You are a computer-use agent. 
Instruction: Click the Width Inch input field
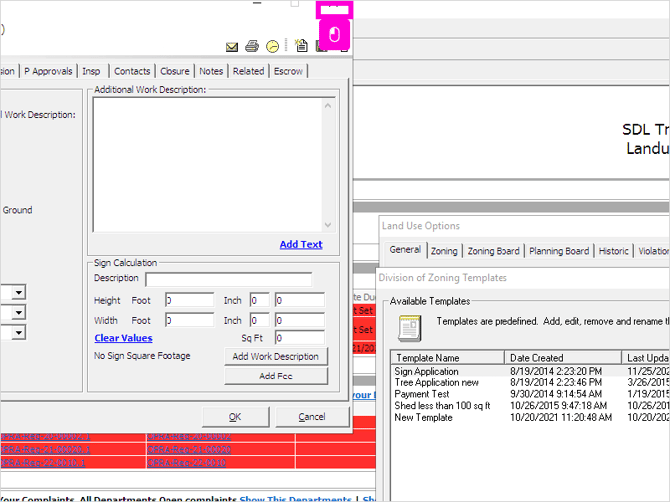pyautogui.click(x=260, y=320)
